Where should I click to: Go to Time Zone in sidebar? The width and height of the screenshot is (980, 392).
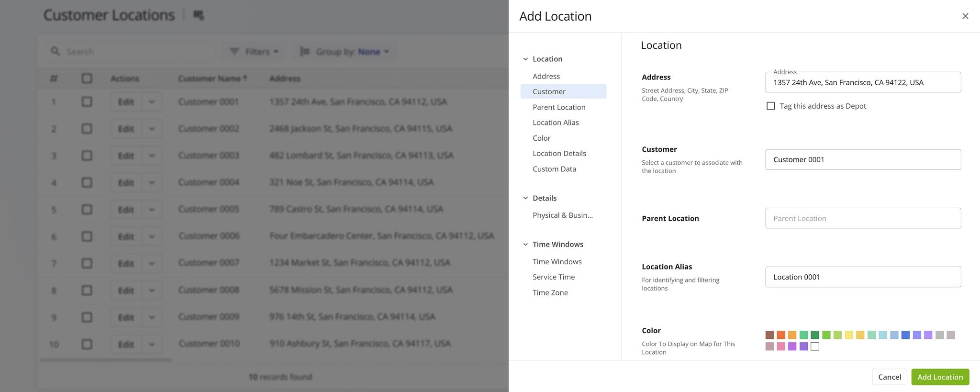click(550, 292)
